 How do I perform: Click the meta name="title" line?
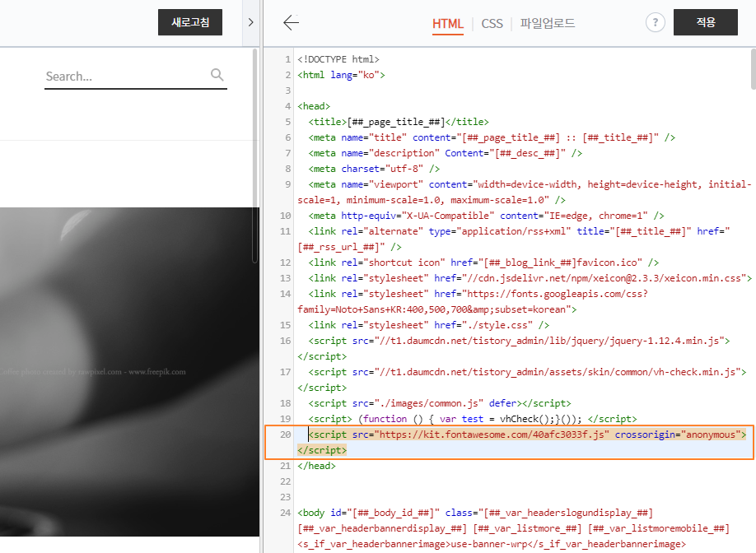coord(492,137)
